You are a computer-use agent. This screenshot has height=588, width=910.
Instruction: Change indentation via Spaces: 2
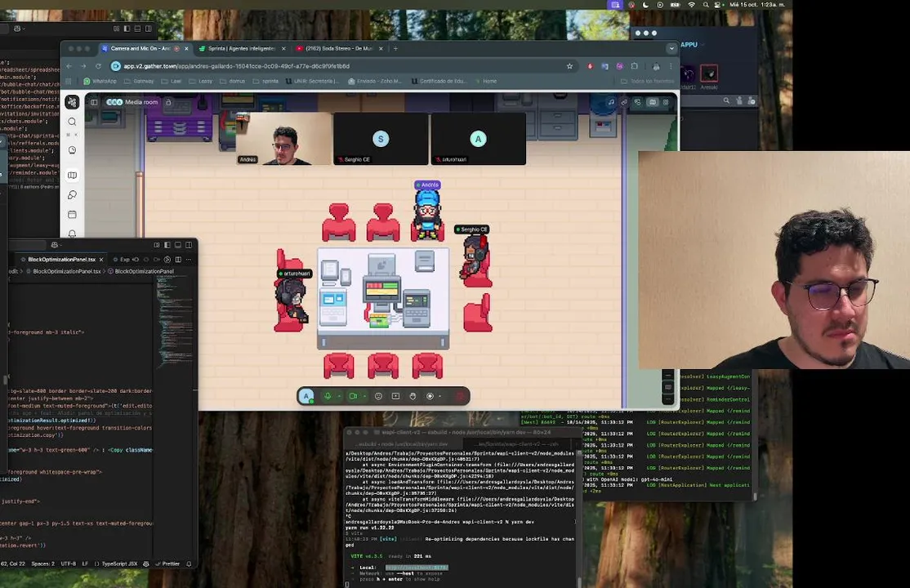pyautogui.click(x=43, y=563)
